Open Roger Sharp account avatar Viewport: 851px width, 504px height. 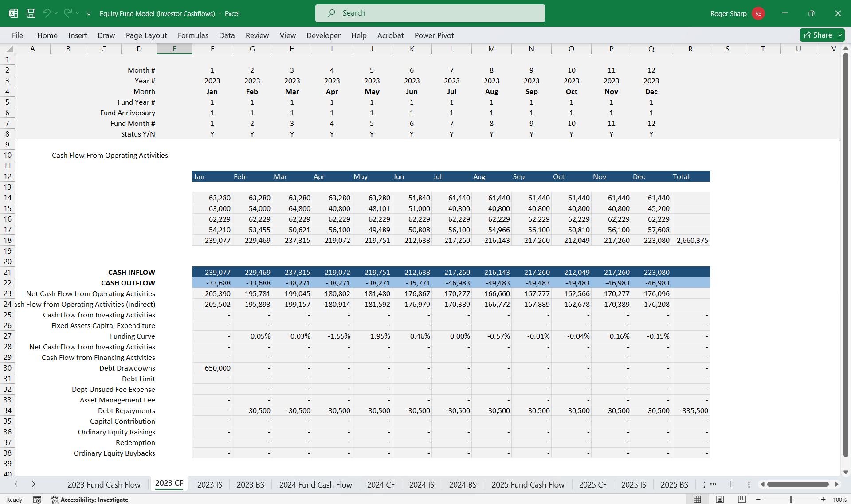(x=758, y=13)
